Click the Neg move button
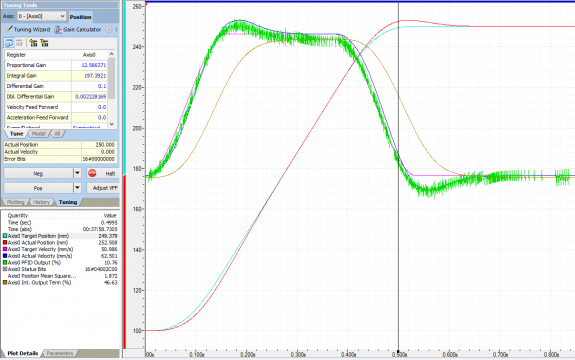 [39, 173]
